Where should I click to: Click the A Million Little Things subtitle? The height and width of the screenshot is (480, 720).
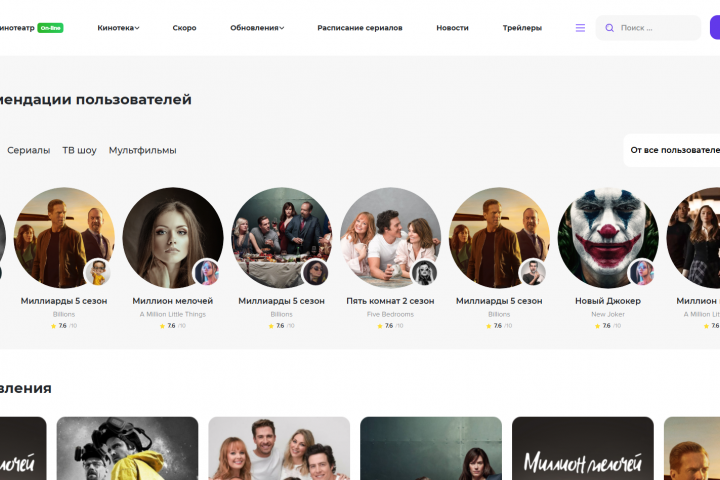[173, 314]
